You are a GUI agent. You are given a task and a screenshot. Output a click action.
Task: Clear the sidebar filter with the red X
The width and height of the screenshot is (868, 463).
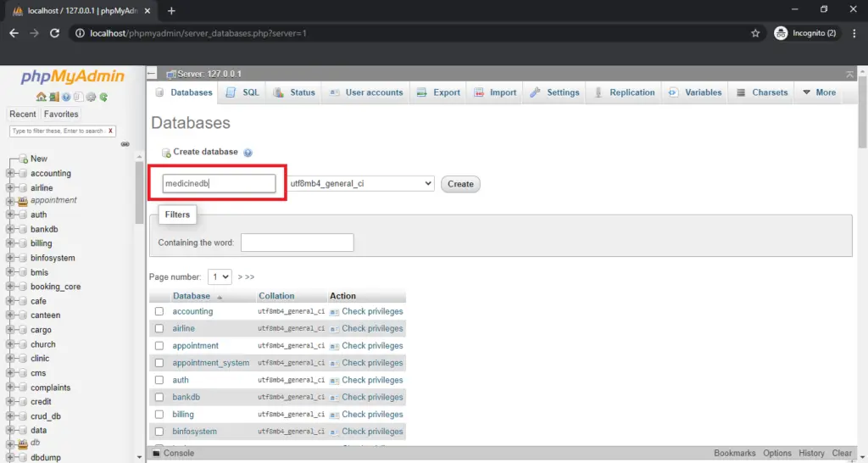(x=110, y=131)
